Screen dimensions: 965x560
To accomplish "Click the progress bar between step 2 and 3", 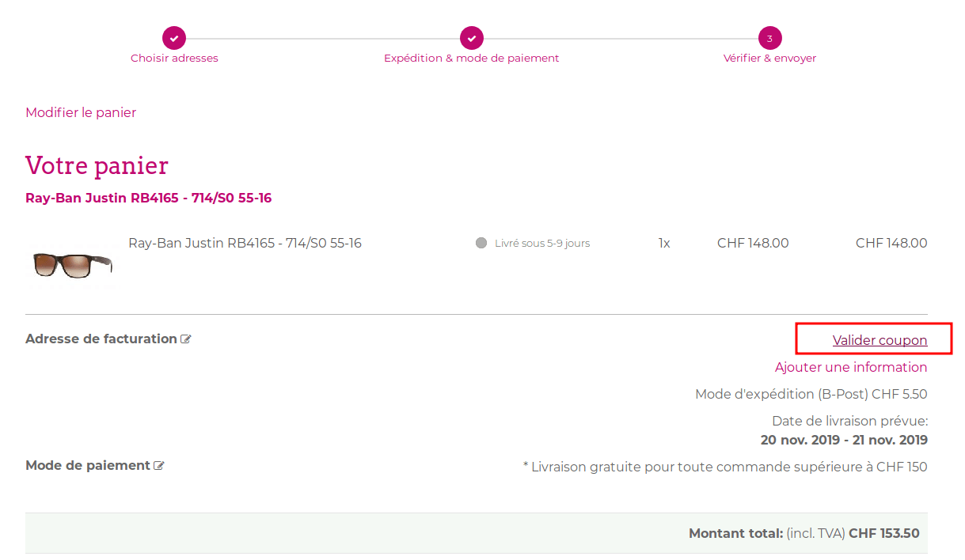I will click(621, 37).
